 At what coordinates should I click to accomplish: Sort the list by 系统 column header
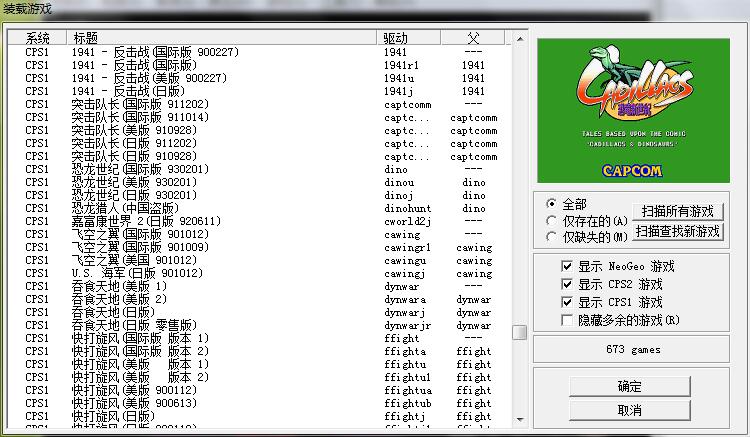point(37,37)
